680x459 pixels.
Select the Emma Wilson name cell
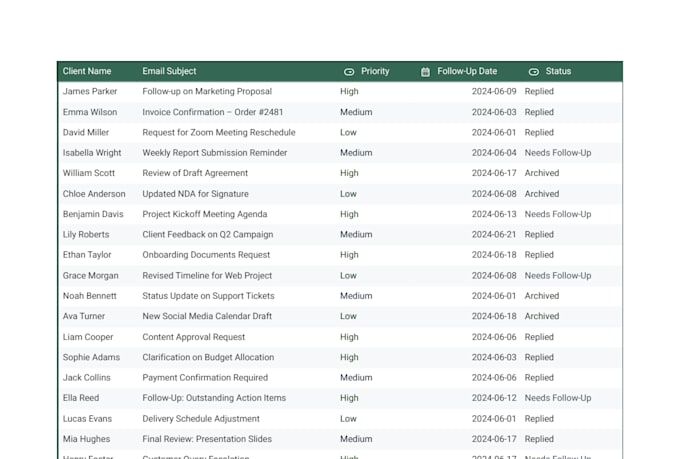coord(90,112)
